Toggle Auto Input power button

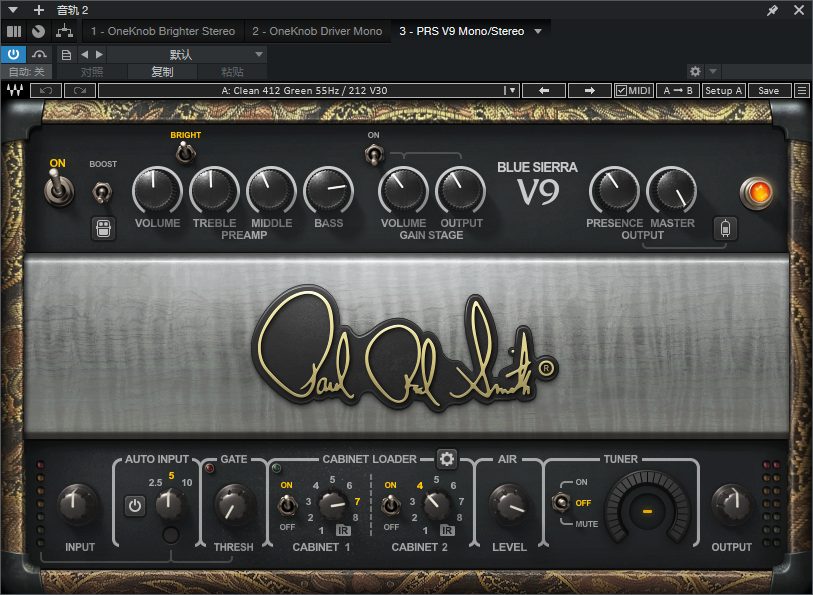(x=135, y=505)
